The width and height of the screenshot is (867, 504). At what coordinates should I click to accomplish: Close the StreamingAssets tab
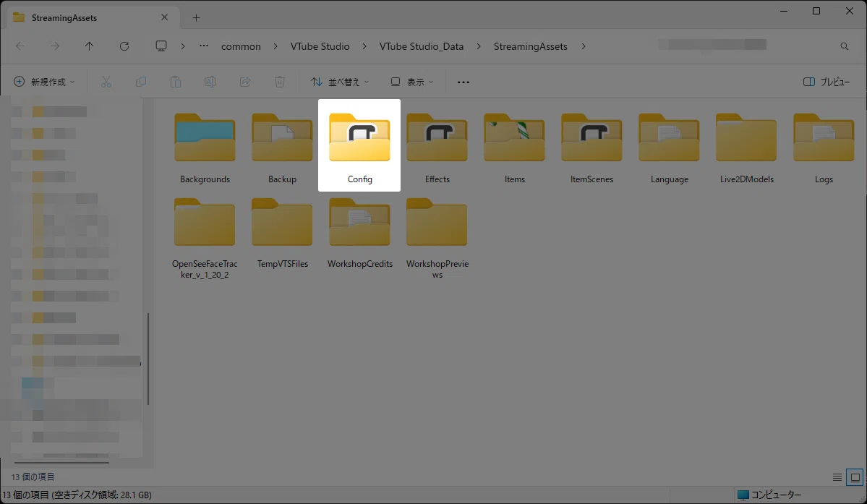164,17
